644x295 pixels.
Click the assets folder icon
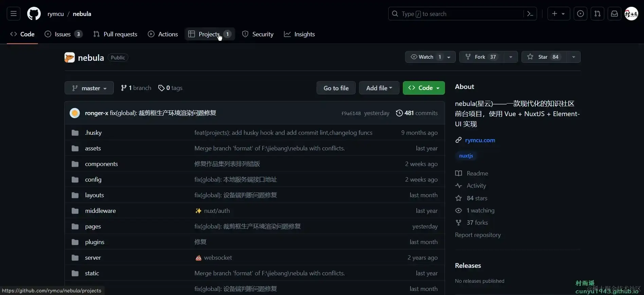(75, 148)
